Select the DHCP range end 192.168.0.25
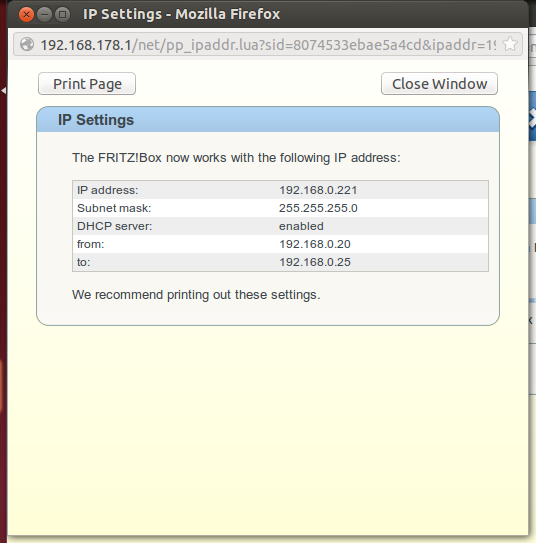This screenshot has width=536, height=543. pyautogui.click(x=315, y=262)
